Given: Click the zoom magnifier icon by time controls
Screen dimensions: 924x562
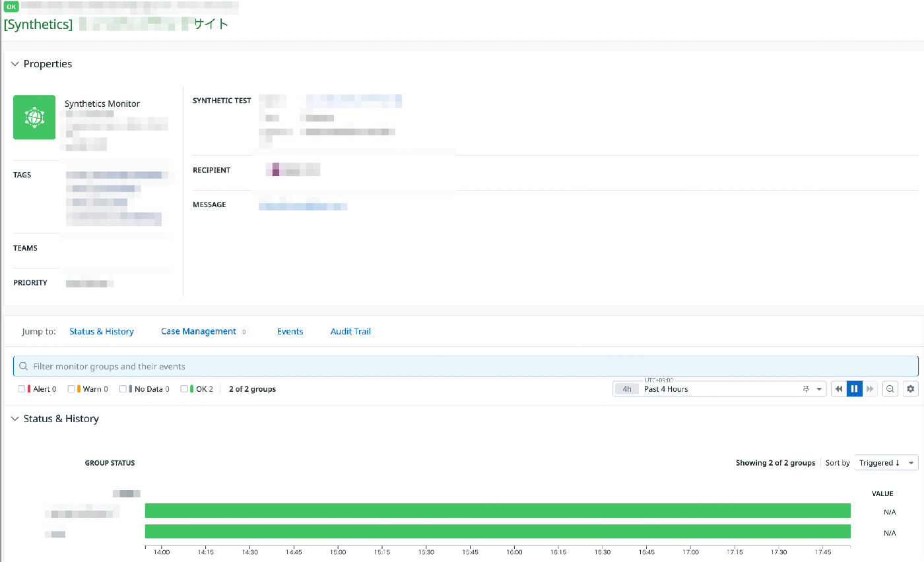Looking at the screenshot, I should pyautogui.click(x=891, y=389).
